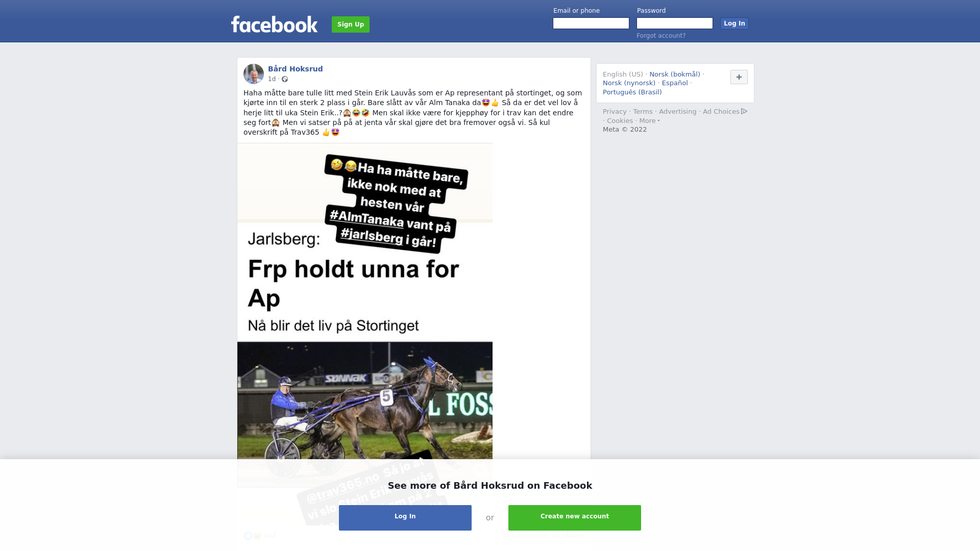
Task: Click the header Log In button
Action: pyautogui.click(x=734, y=23)
